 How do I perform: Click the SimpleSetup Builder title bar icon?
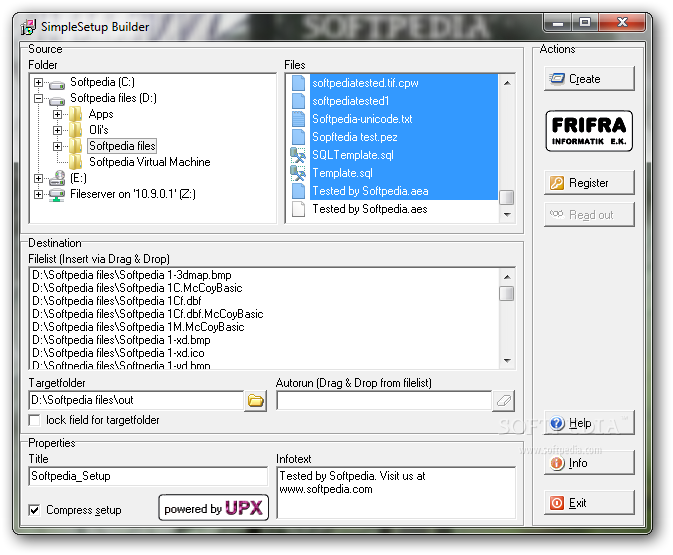(x=28, y=27)
